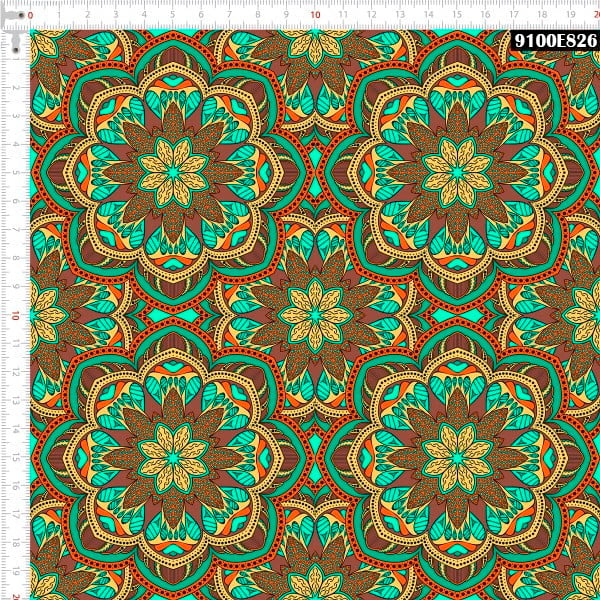Screen dimensions: 600x600
Task: Click the red 0 on top ruler
Action: tap(30, 15)
